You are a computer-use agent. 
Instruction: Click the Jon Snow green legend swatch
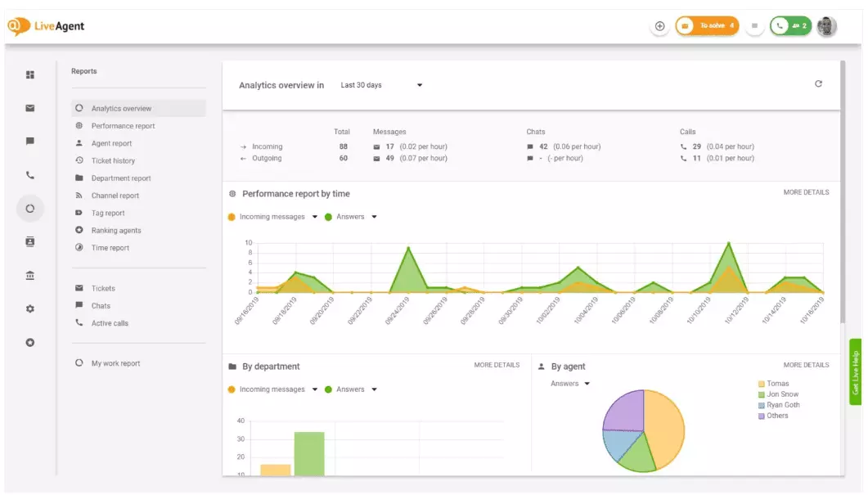point(761,394)
